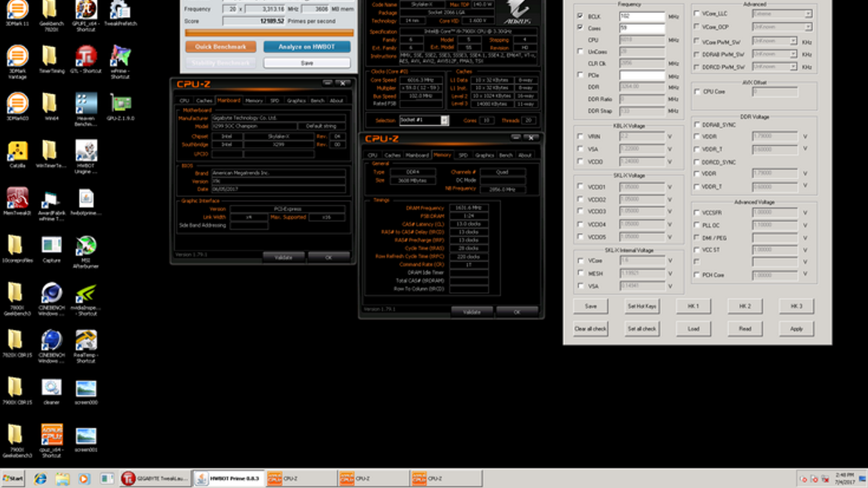Screen dimensions: 868x488
Task: Toggle the BCLK checkbox
Action: click(x=580, y=16)
